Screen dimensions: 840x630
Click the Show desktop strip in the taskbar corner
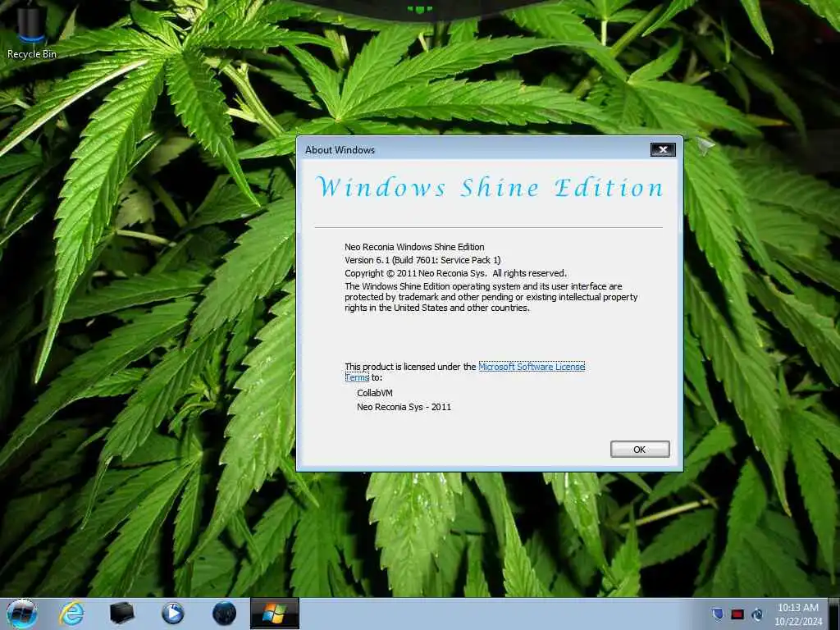[x=836, y=614]
